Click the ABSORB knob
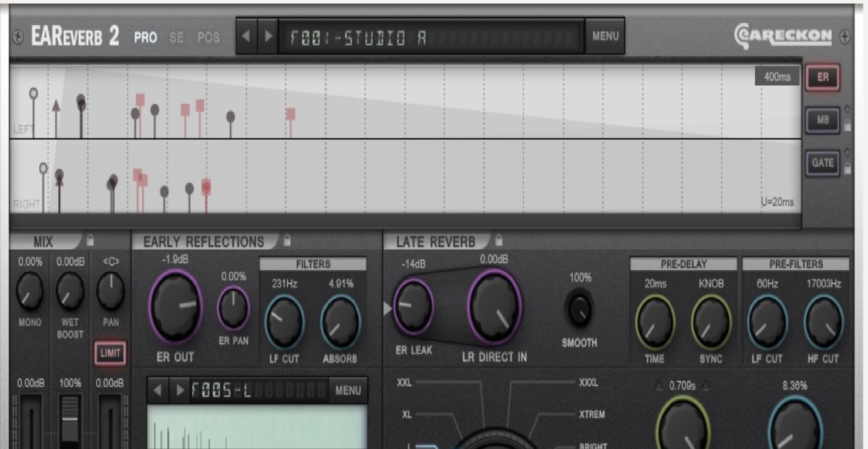This screenshot has width=868, height=449. coord(341,321)
